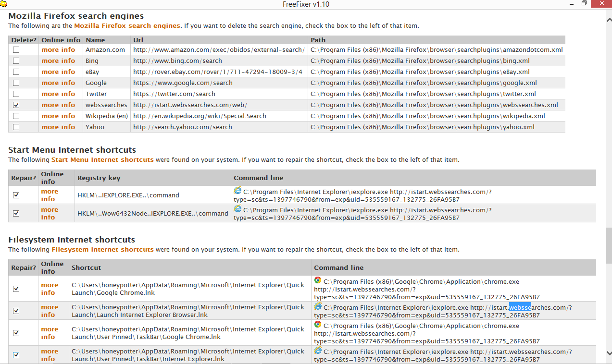Open more info for Twitter
The height and width of the screenshot is (364, 612).
pos(58,94)
